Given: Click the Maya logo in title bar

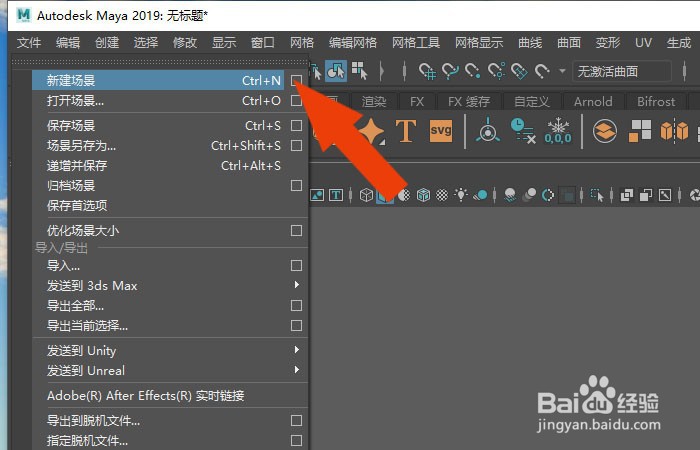Looking at the screenshot, I should [23, 15].
